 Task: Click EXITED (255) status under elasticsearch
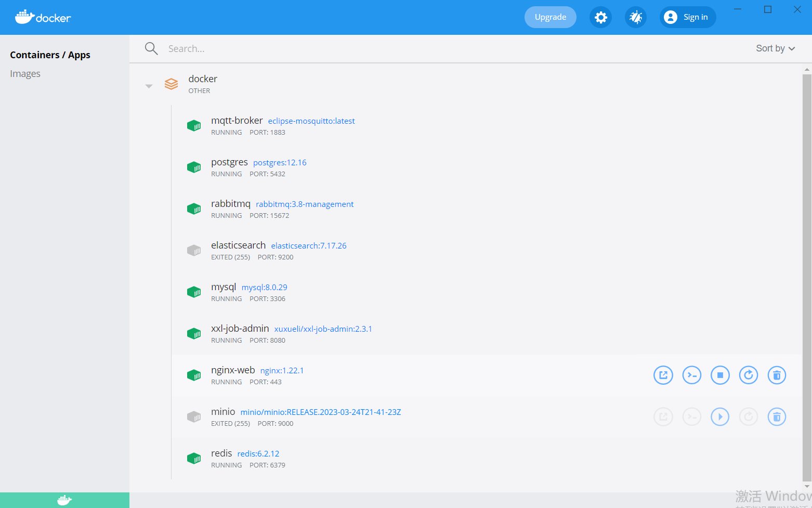[230, 257]
